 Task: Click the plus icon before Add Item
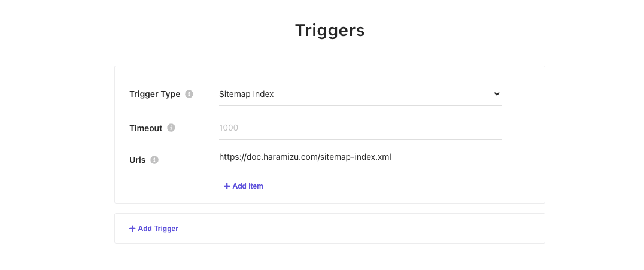[x=227, y=186]
